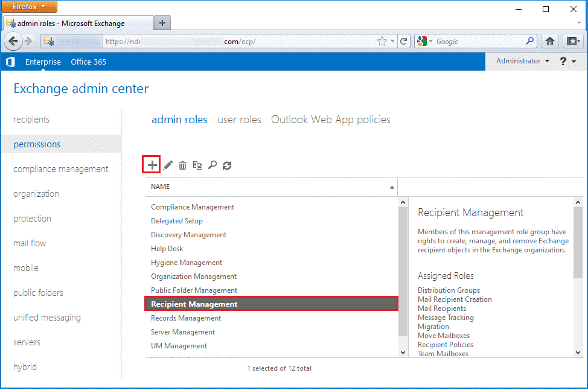
Task: Open the mail flow section
Action: (x=30, y=243)
